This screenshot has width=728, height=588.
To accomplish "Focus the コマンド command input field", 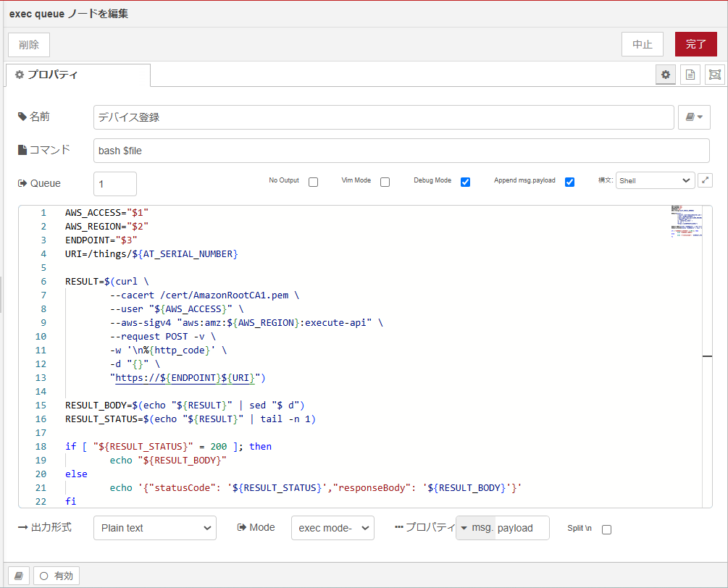I will coord(401,151).
